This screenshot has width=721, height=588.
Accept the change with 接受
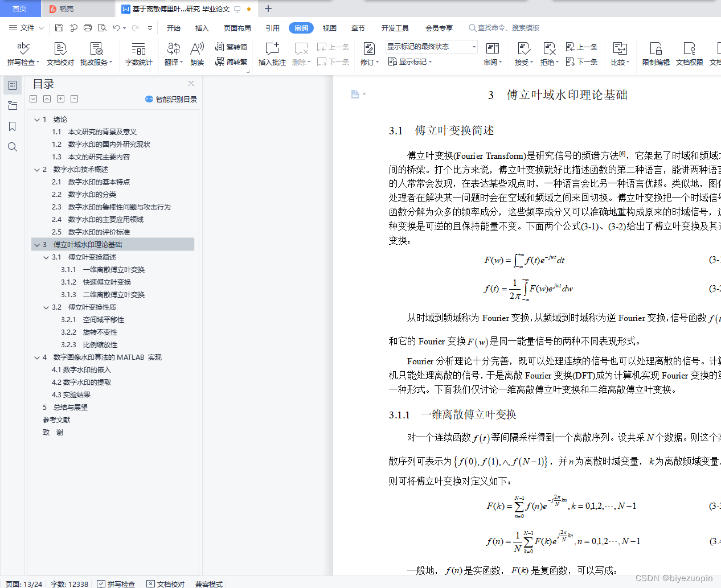pos(524,54)
